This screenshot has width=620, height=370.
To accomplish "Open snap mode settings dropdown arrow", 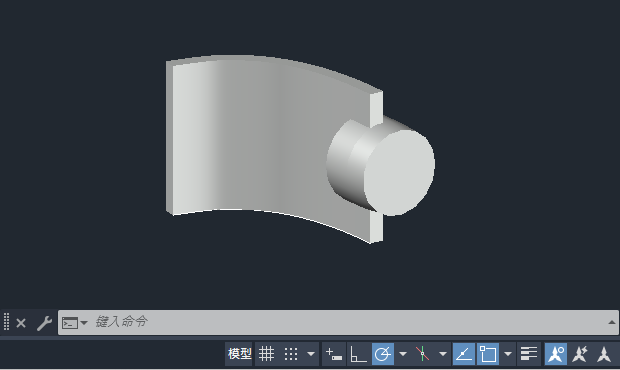I will (311, 354).
